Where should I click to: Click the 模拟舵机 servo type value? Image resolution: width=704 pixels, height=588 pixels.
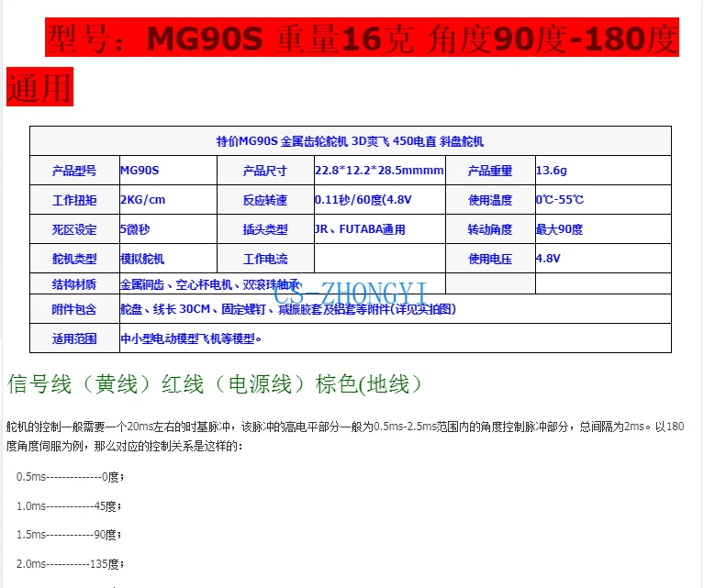[x=142, y=259]
